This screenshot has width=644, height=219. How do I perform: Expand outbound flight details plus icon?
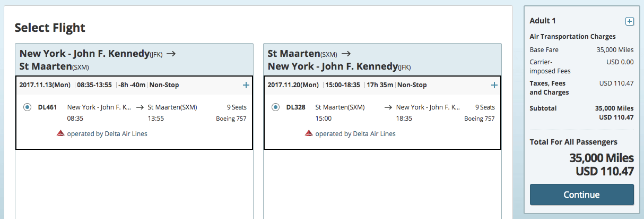pos(246,85)
